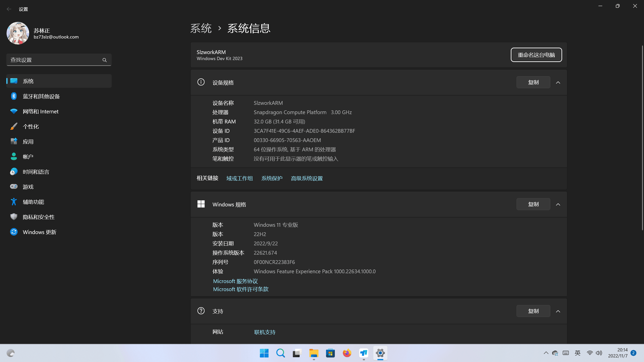Open notification badge showing 2
The image size is (644, 362).
coord(633,353)
